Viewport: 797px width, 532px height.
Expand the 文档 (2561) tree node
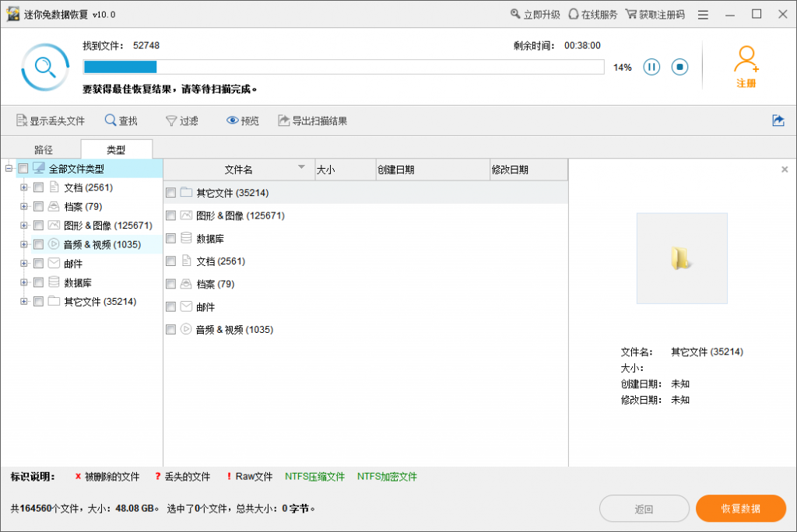[x=23, y=187]
